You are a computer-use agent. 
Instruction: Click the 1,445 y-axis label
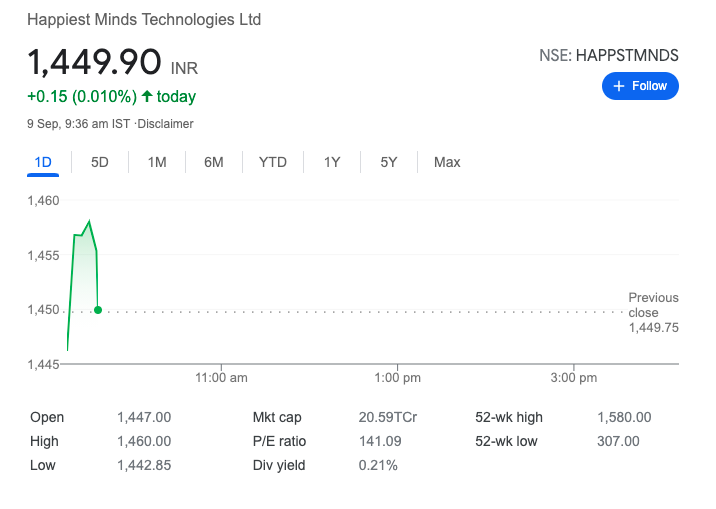coord(43,364)
